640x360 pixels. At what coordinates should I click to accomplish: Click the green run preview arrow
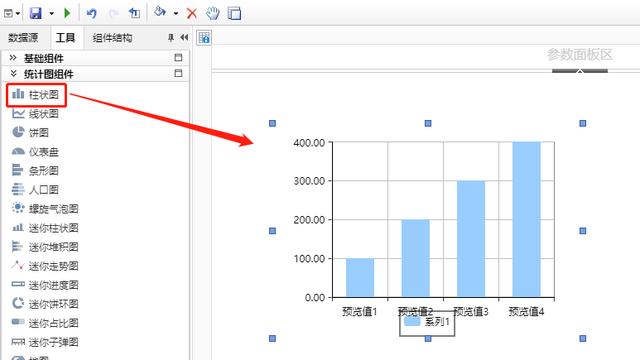(67, 13)
